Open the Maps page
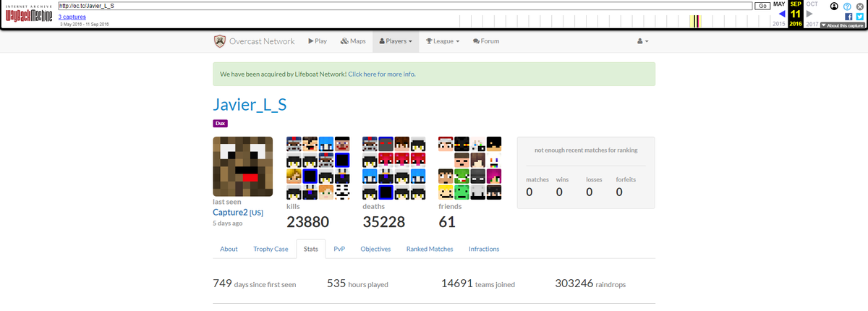 coord(353,41)
